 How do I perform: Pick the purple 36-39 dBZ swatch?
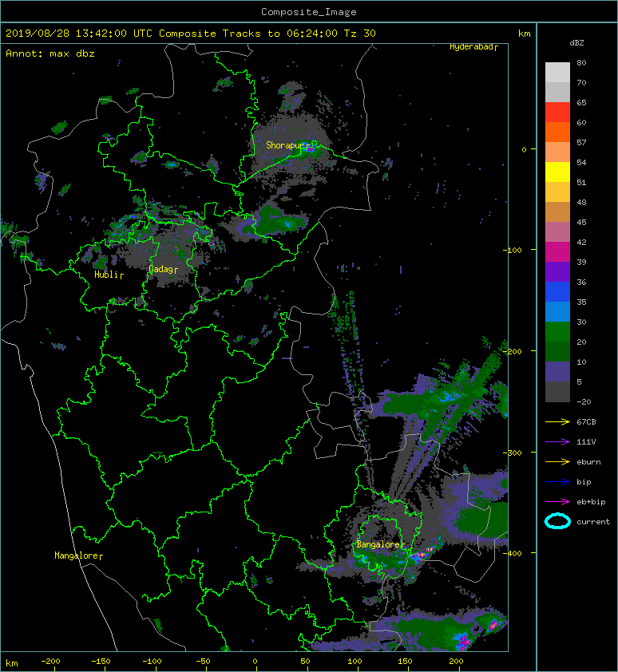click(557, 271)
